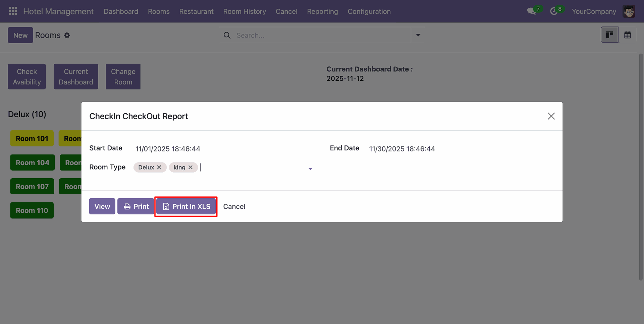The width and height of the screenshot is (644, 324).
Task: Open the YourCompany company switcher
Action: pyautogui.click(x=594, y=11)
